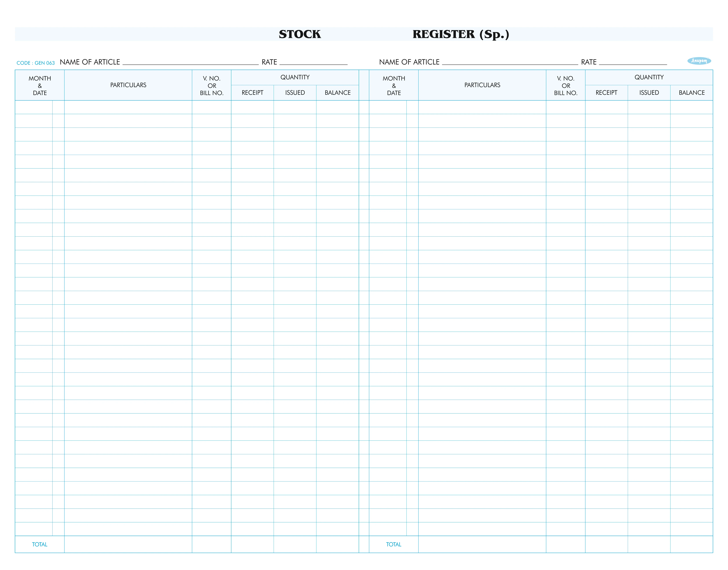728x570 pixels.
Task: Click the left 'NAME OF ARTICLE' label text
Action: [x=90, y=62]
